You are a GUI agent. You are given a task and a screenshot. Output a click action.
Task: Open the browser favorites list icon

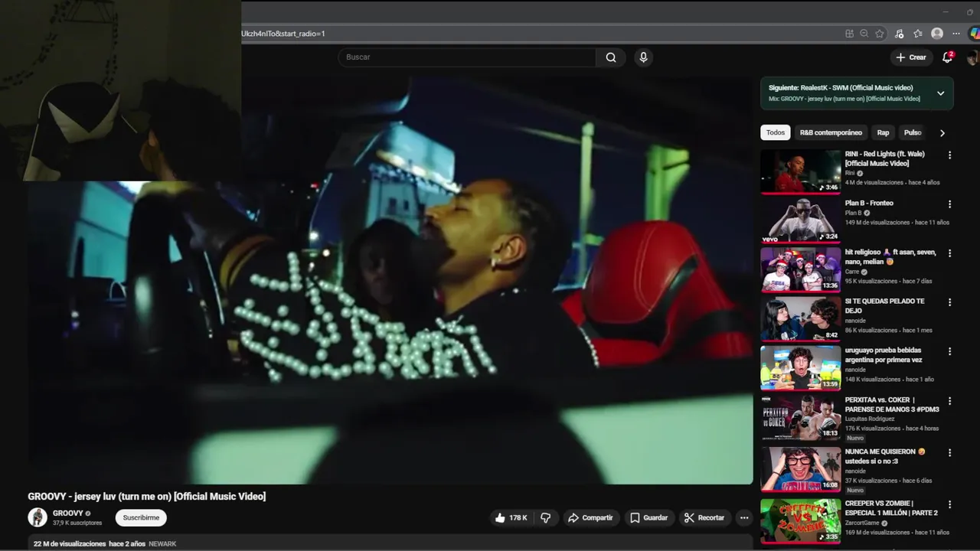click(918, 34)
